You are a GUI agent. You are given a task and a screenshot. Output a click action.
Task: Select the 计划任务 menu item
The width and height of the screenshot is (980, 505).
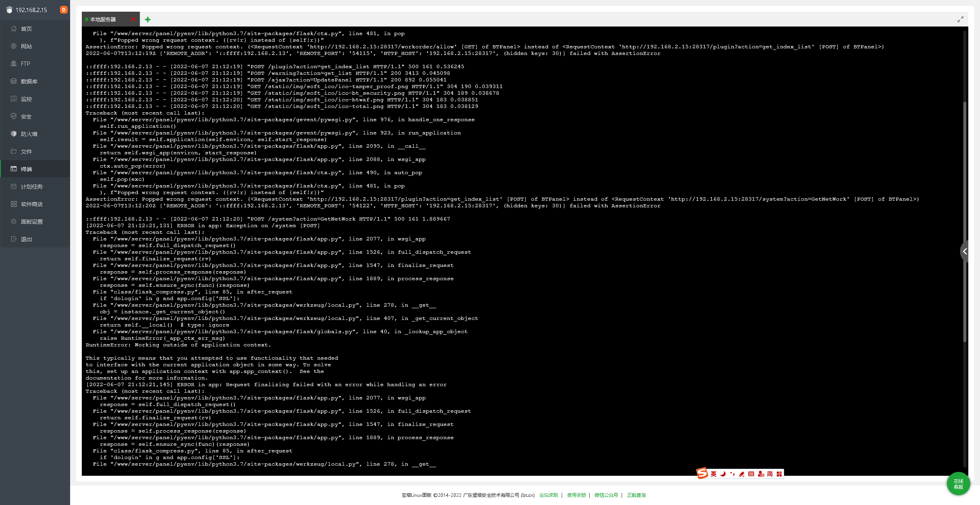(32, 187)
